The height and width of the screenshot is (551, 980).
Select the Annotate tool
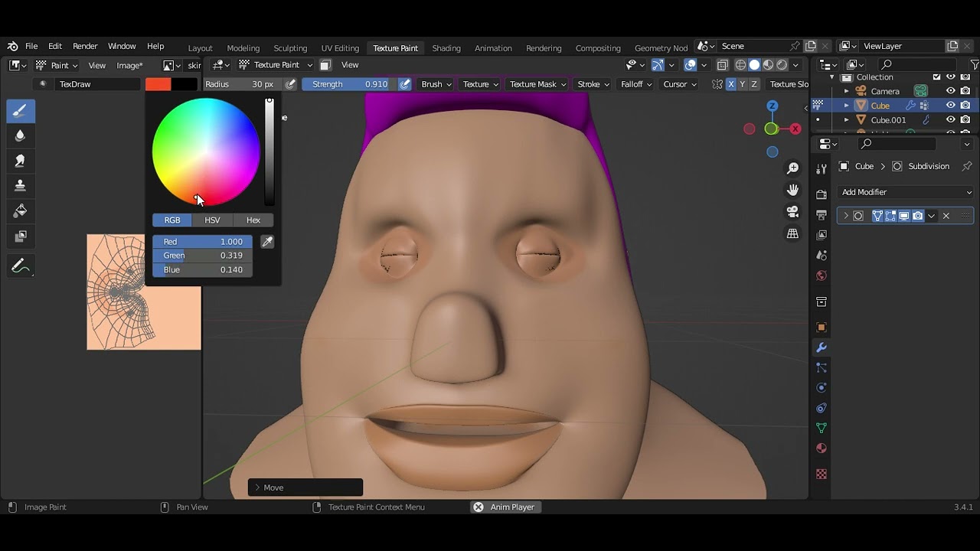(21, 266)
